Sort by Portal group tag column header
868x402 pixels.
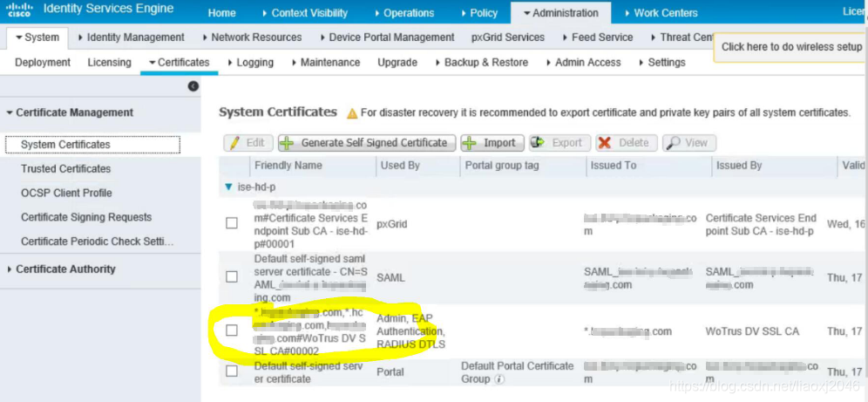pos(501,166)
